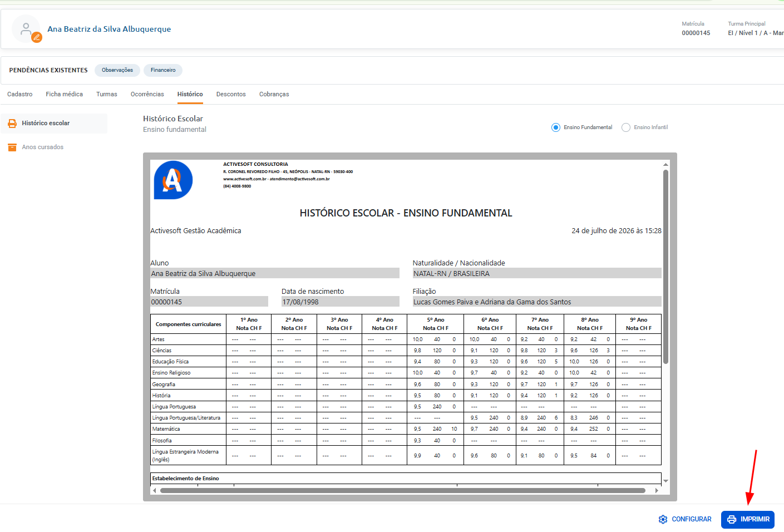784x532 pixels.
Task: Click the scroll up arrow of the document
Action: (x=665, y=165)
